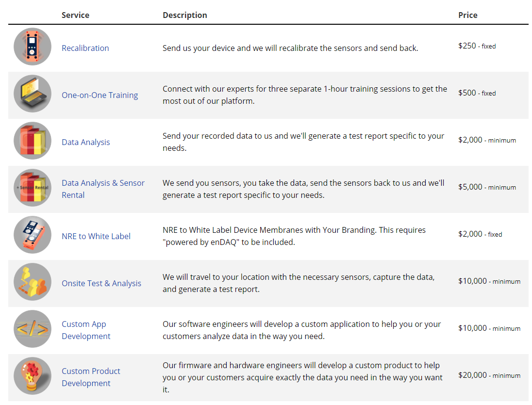
Task: Click the Custom Product lightbulb icon
Action: click(x=33, y=376)
